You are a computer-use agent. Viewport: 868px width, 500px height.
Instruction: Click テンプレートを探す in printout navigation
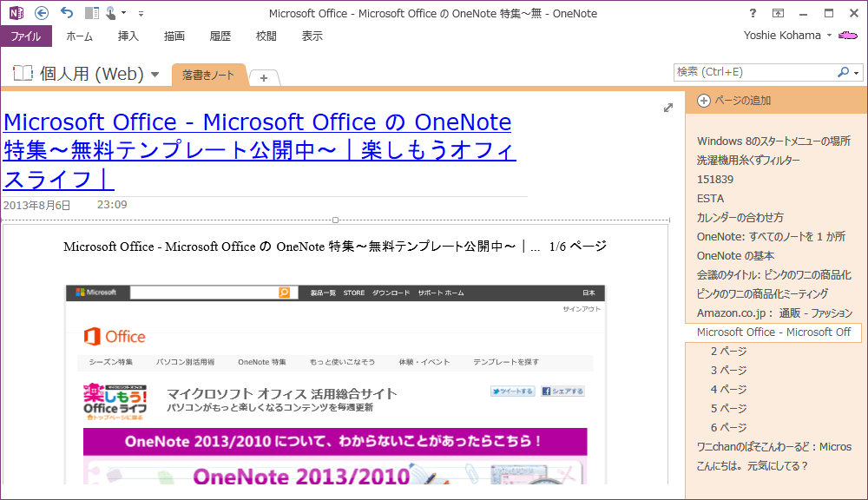(x=506, y=362)
